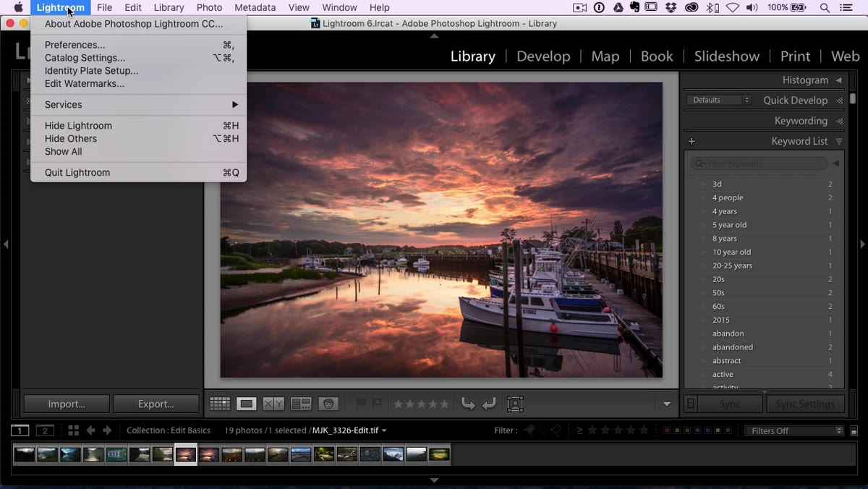Open Defaults preset dropdown

click(x=719, y=100)
